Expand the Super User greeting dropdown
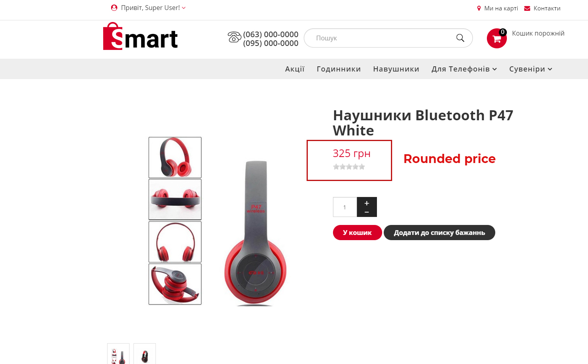 184,8
